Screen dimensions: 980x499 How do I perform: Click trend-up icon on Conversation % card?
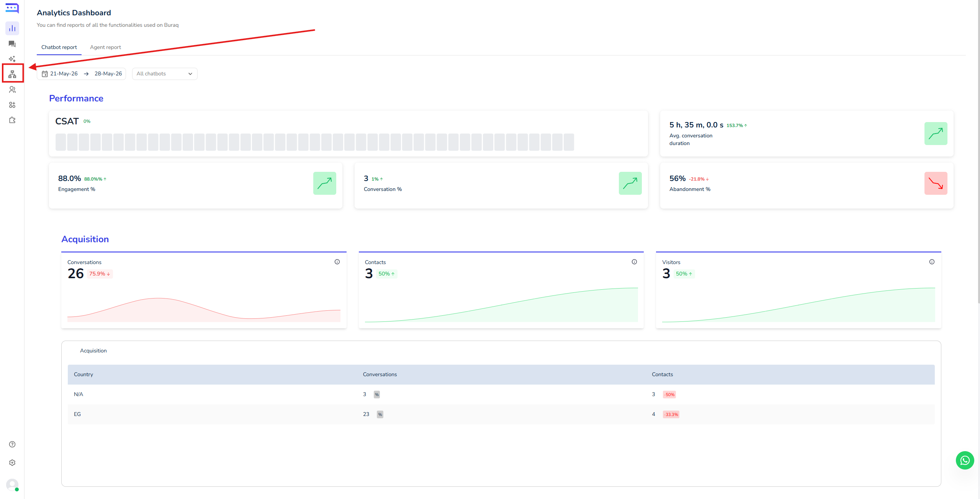click(630, 183)
